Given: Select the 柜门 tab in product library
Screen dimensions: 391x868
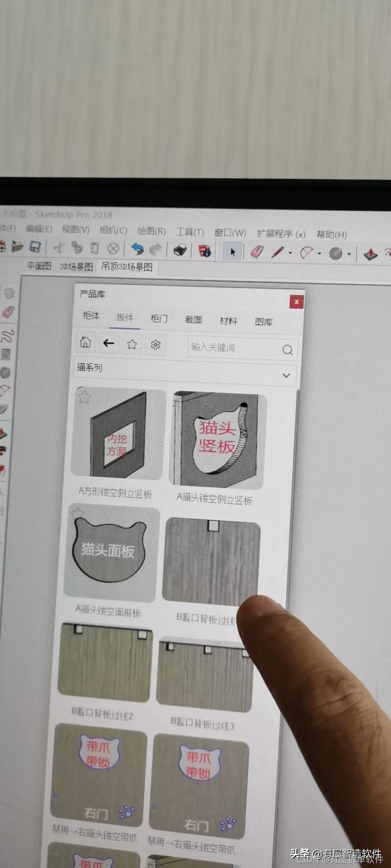Looking at the screenshot, I should [159, 319].
